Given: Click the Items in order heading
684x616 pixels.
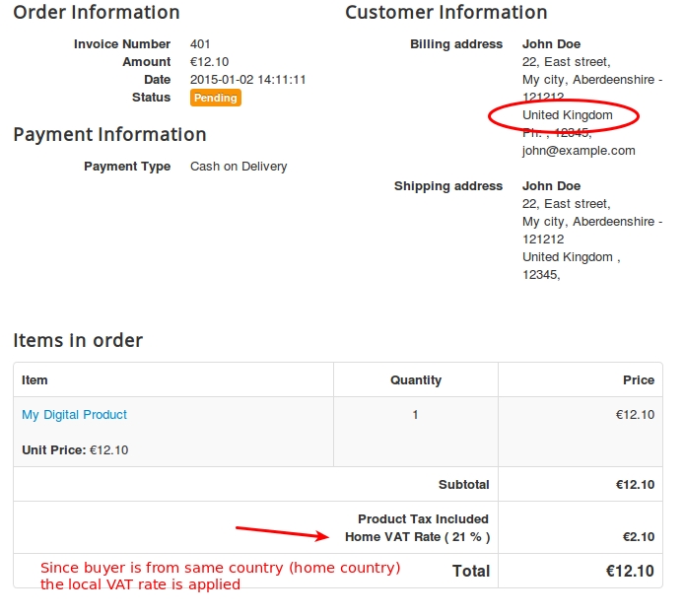Looking at the screenshot, I should click(78, 340).
